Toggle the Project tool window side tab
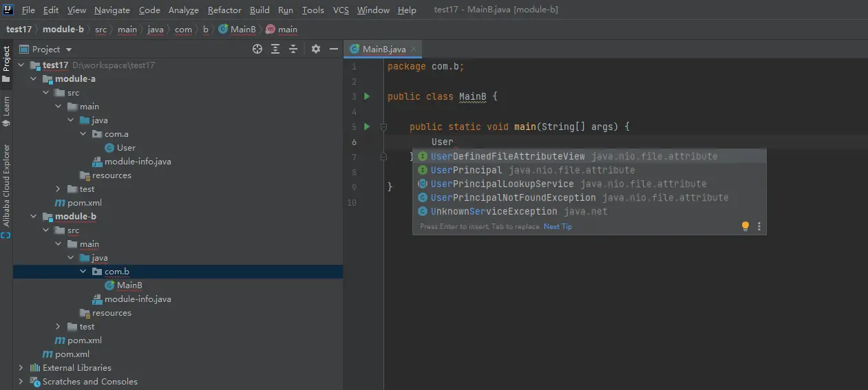Viewport: 868px width, 390px height. [6, 60]
